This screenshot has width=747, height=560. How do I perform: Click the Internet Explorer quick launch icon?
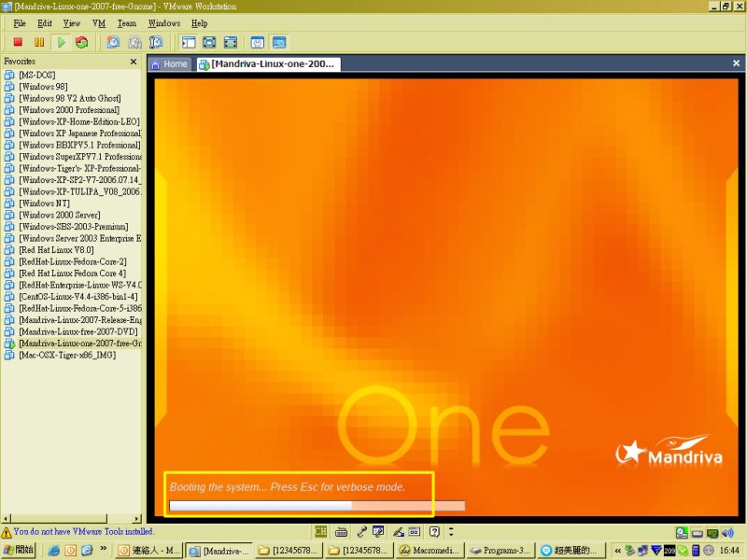pos(54,551)
